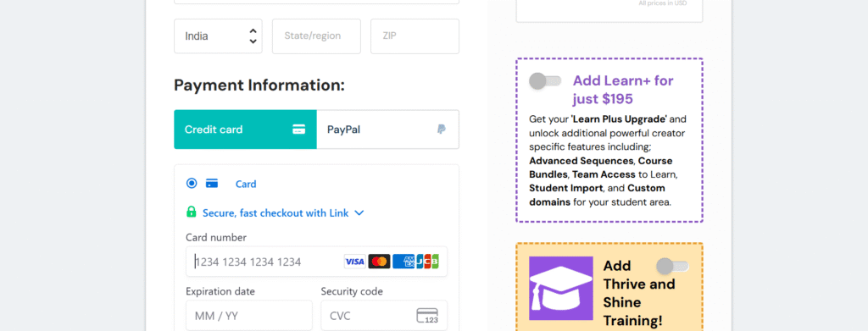Focus the State/region field
Image resolution: width=868 pixels, height=331 pixels.
[x=316, y=36]
